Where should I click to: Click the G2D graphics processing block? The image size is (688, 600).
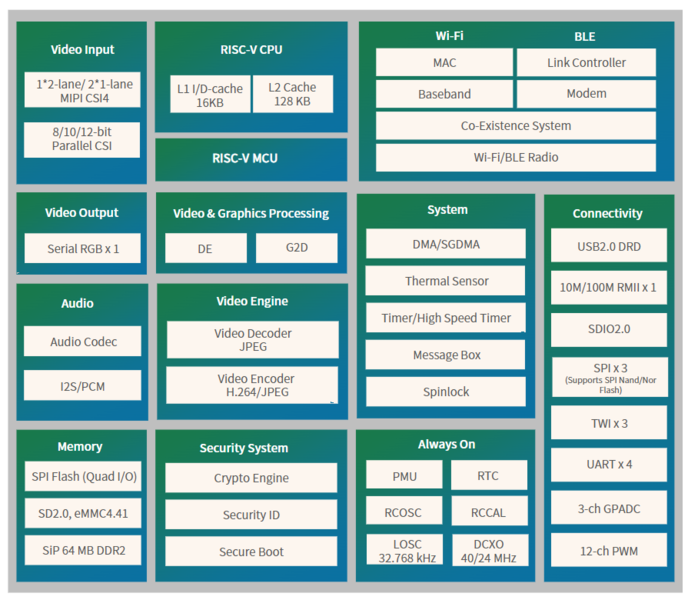[296, 248]
